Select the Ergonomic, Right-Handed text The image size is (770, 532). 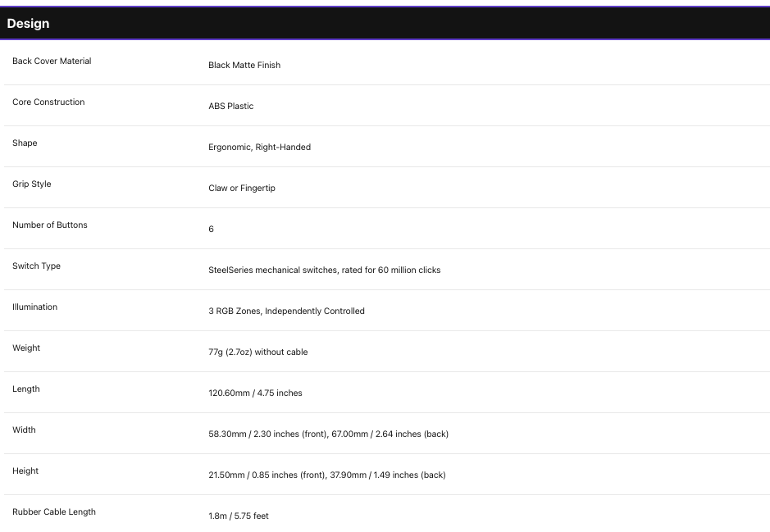pyautogui.click(x=259, y=148)
